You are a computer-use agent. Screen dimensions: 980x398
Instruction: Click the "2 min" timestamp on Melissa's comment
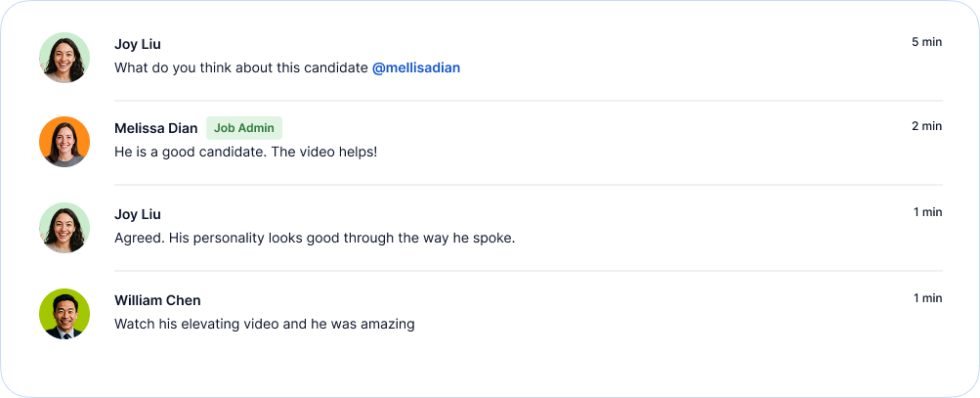pyautogui.click(x=926, y=126)
